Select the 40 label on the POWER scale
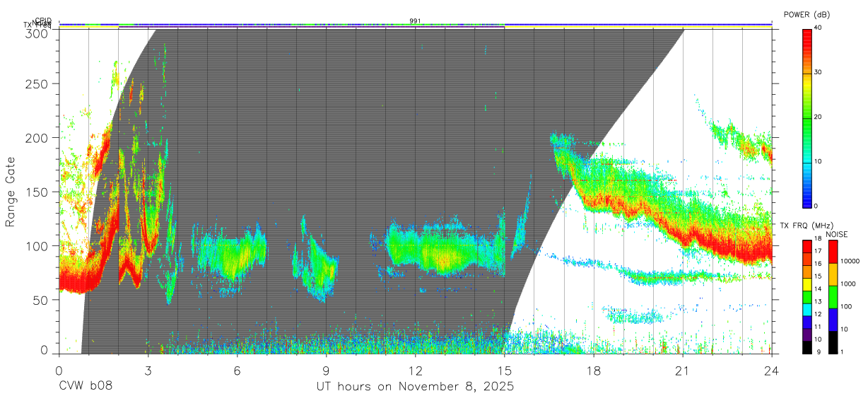The image size is (868, 401). pos(818,28)
